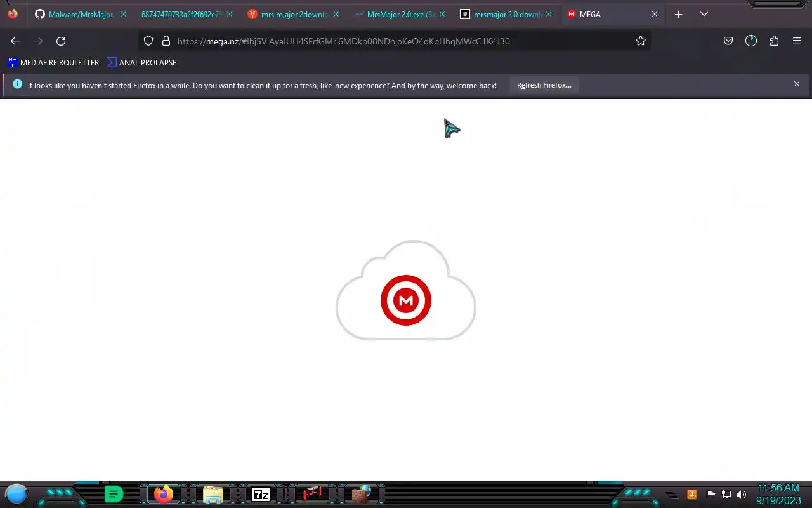Show site security padlock information
The image size is (812, 508).
(166, 41)
